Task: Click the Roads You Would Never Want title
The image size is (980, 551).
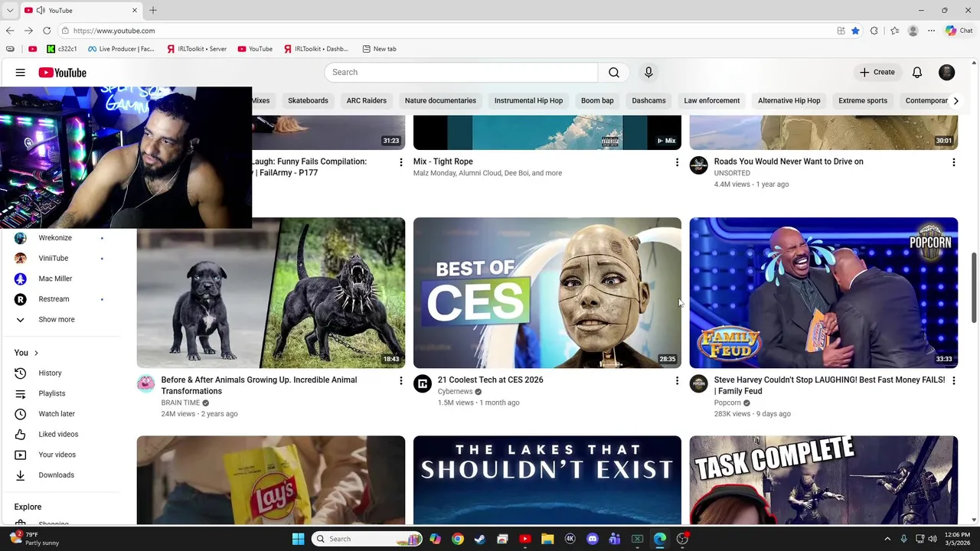Action: (789, 161)
